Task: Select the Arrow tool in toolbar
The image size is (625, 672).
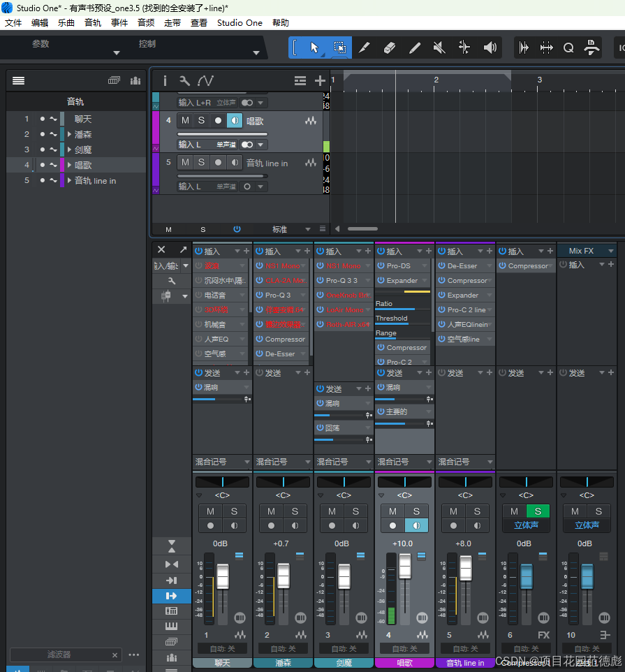Action: [x=314, y=48]
